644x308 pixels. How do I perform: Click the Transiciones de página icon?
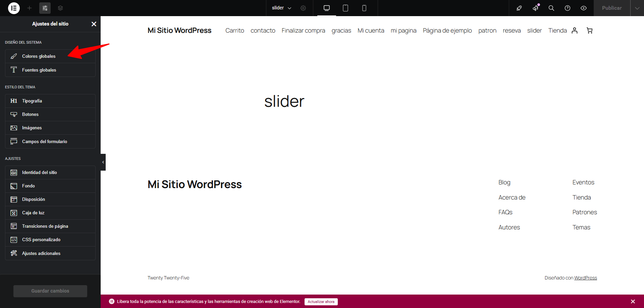(14, 226)
